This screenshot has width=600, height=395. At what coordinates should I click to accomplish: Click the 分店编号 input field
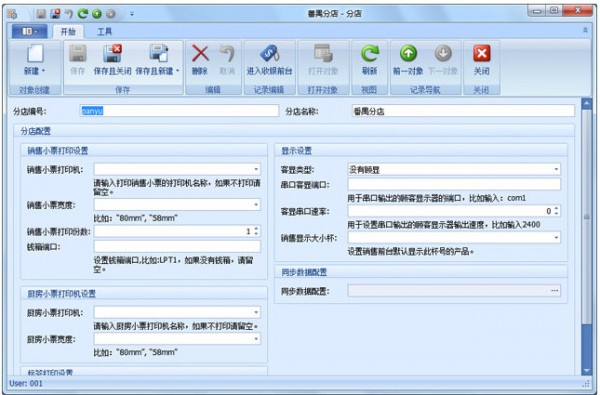(x=179, y=111)
